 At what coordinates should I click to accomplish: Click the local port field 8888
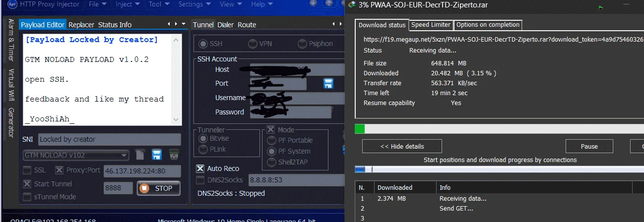(x=118, y=188)
